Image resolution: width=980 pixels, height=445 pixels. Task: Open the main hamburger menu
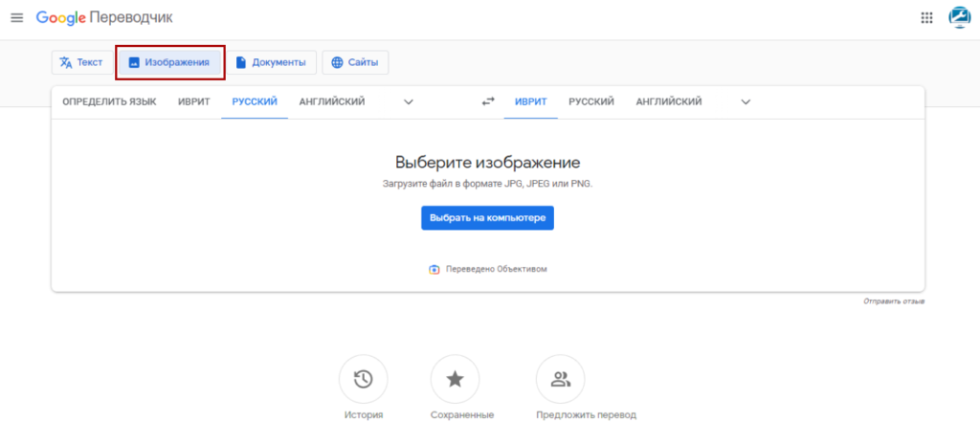(x=17, y=18)
